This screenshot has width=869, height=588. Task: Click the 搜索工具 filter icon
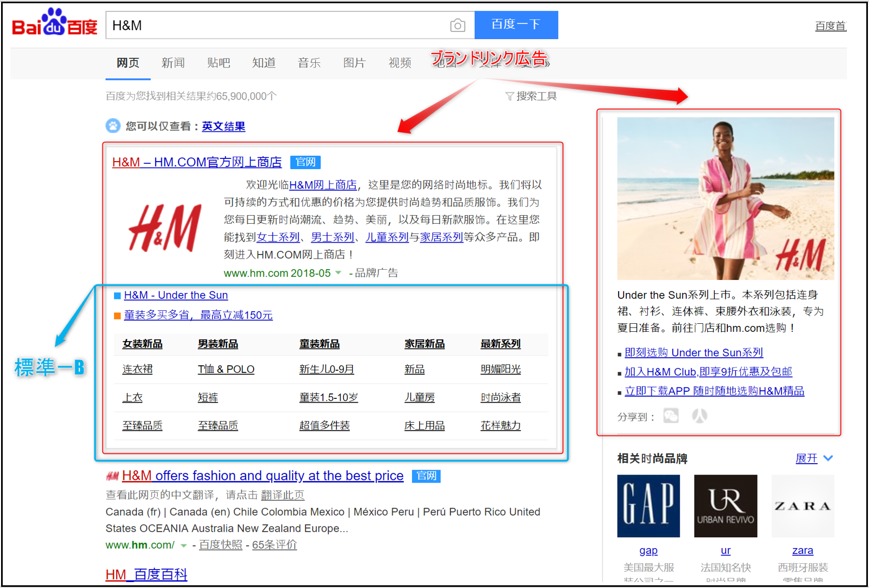(509, 96)
